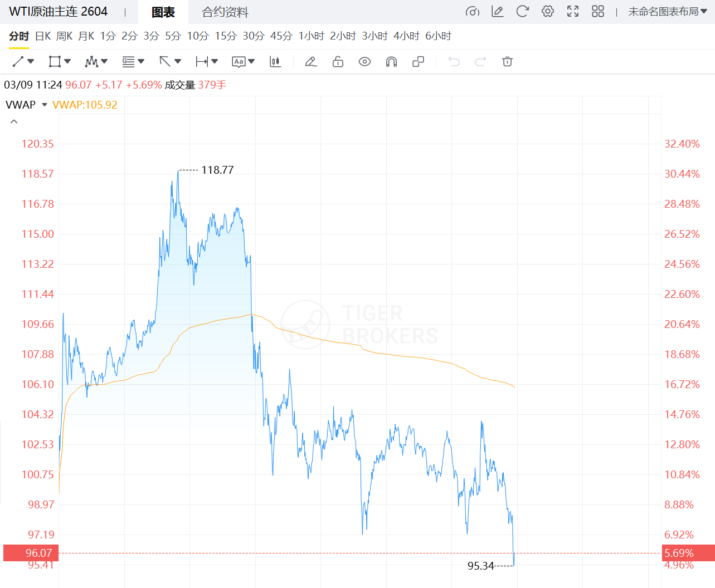Click the refresh chart icon
Viewport: 715px width, 588px height.
(x=522, y=12)
